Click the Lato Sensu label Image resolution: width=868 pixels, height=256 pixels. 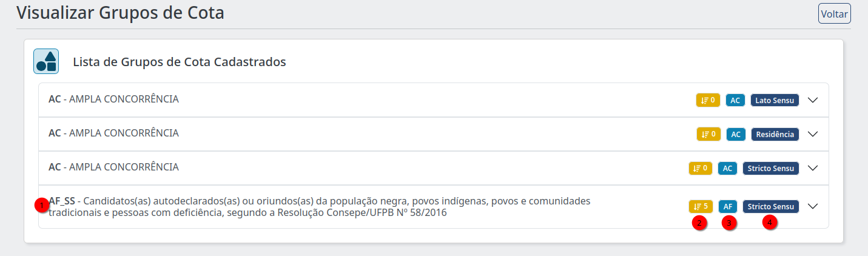coord(775,100)
